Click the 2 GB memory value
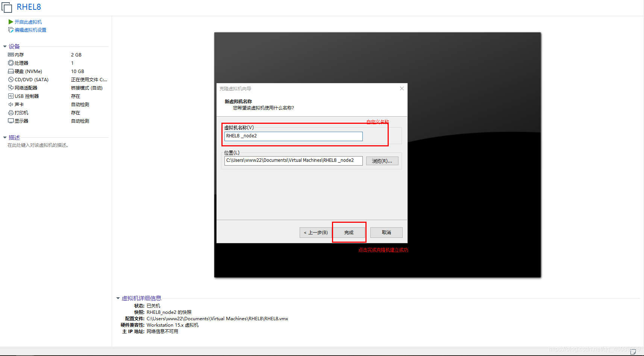The image size is (644, 356). tap(76, 55)
